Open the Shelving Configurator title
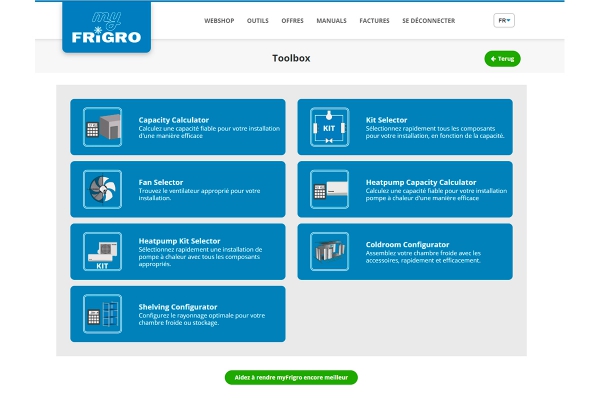 click(178, 307)
